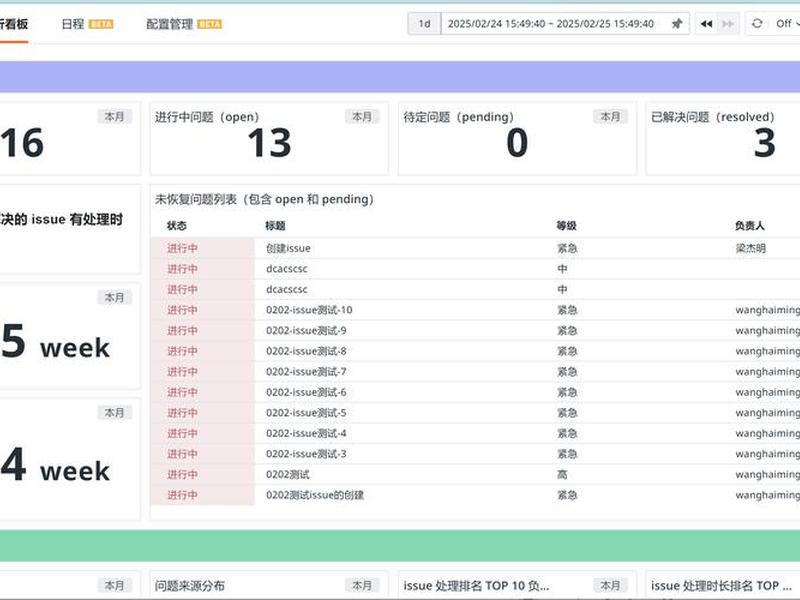The image size is (800, 600).
Task: Click 未恢复问题列表 panel title
Action: point(264,199)
